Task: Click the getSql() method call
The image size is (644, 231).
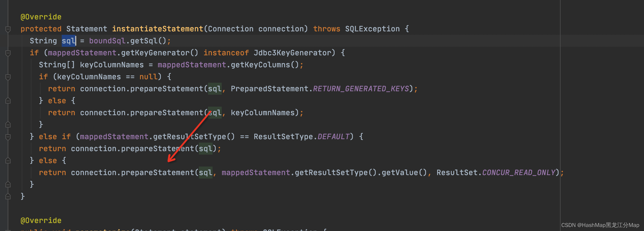Action: coord(148,41)
